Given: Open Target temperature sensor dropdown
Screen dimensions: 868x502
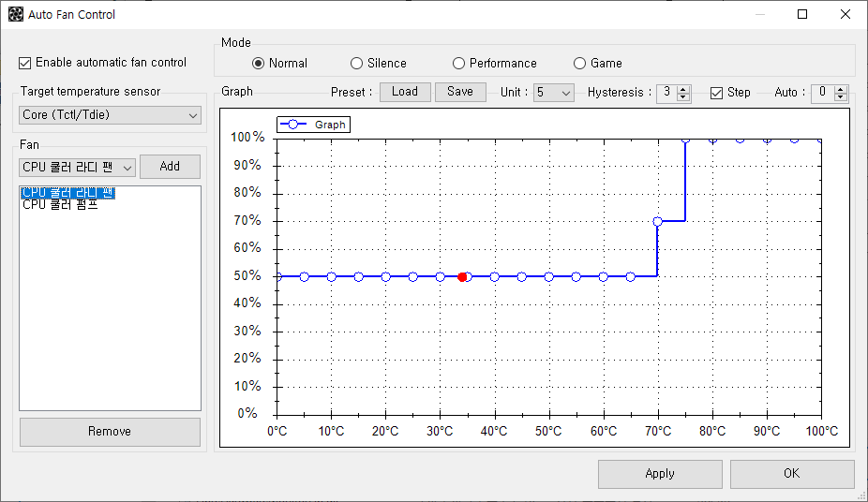Looking at the screenshot, I should pos(110,115).
